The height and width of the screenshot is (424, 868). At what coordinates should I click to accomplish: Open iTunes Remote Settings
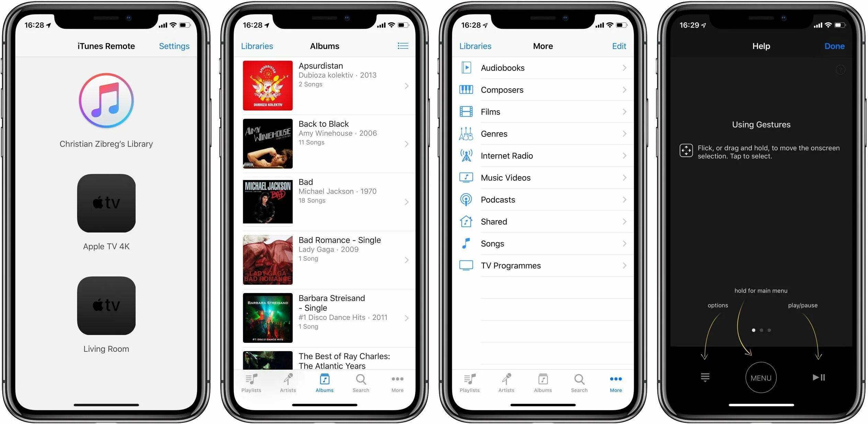[x=174, y=46]
